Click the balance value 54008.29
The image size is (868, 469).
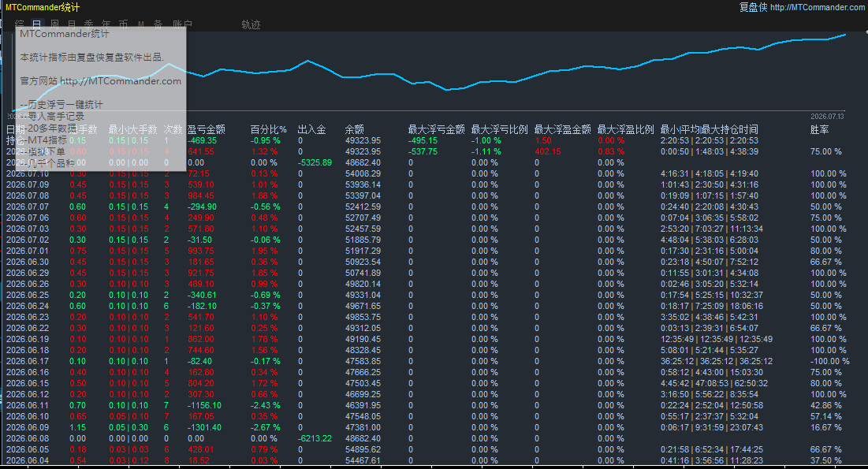(x=363, y=173)
